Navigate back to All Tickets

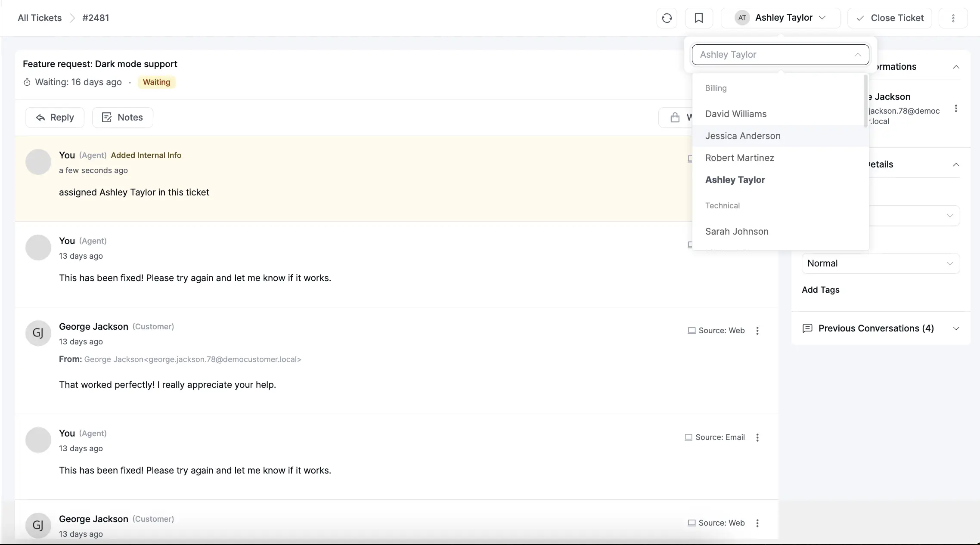[x=40, y=18]
